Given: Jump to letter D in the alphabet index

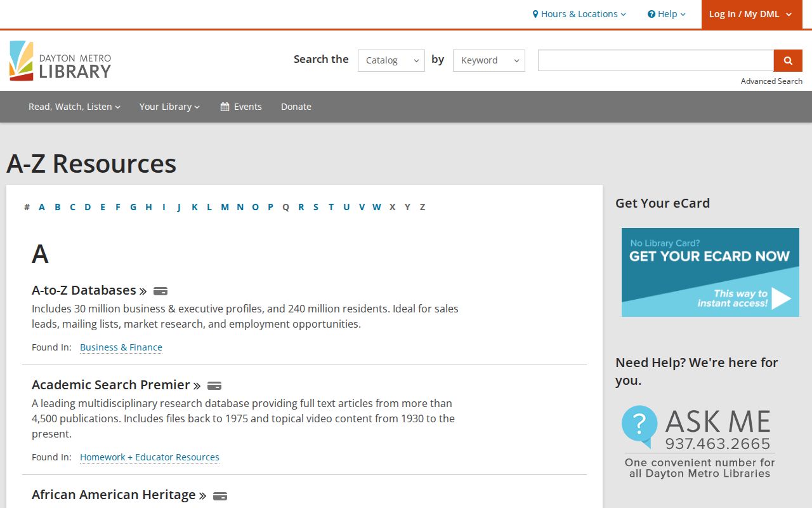Looking at the screenshot, I should [88, 207].
